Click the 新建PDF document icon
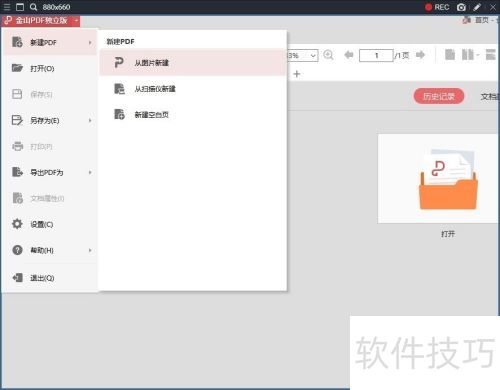 pyautogui.click(x=17, y=42)
